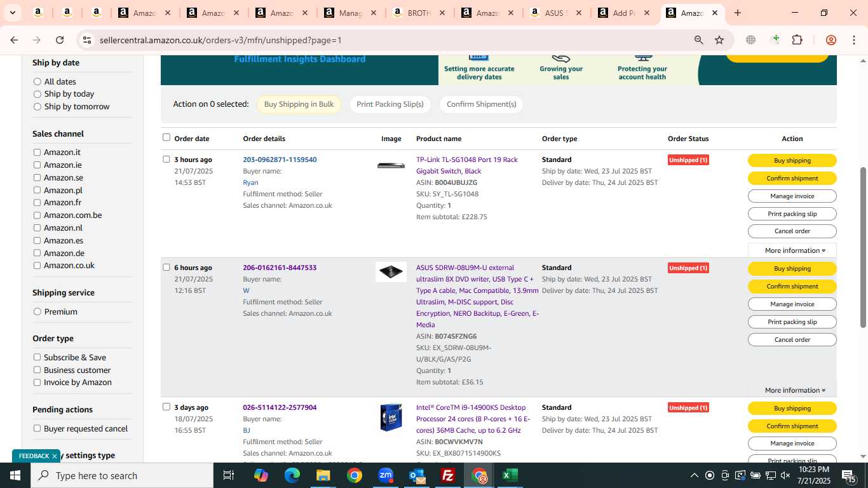Select the Premium shipping service radio

click(37, 311)
